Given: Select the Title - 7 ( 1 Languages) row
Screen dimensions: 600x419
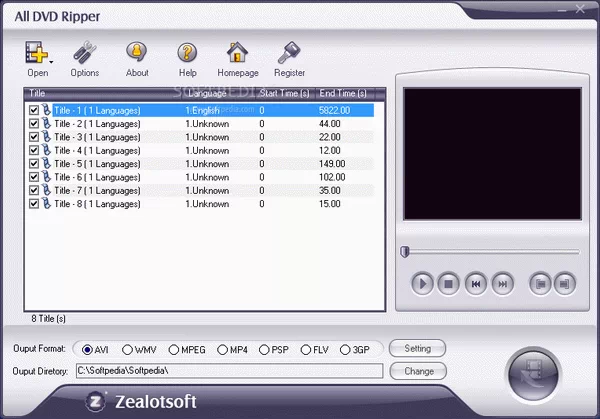Looking at the screenshot, I should [x=199, y=191].
